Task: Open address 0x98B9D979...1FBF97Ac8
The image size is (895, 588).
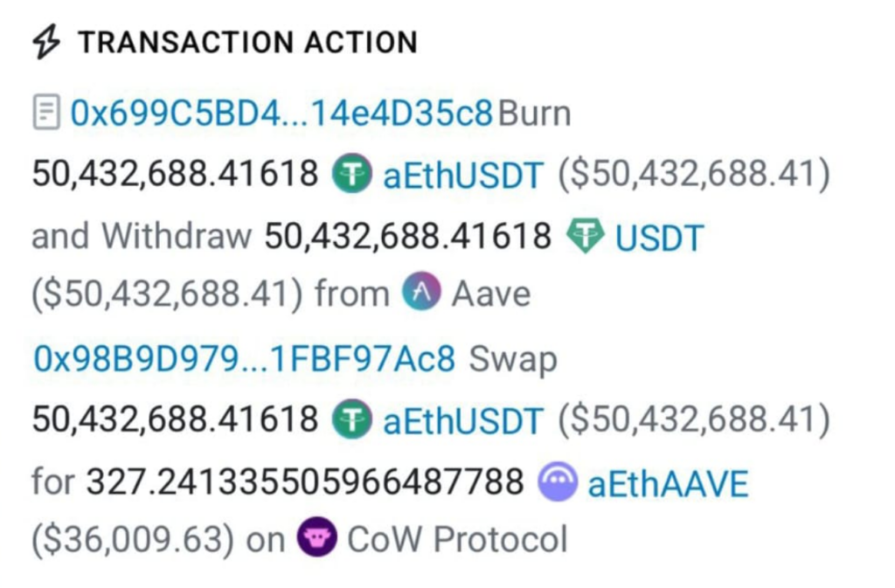Action: [x=244, y=359]
